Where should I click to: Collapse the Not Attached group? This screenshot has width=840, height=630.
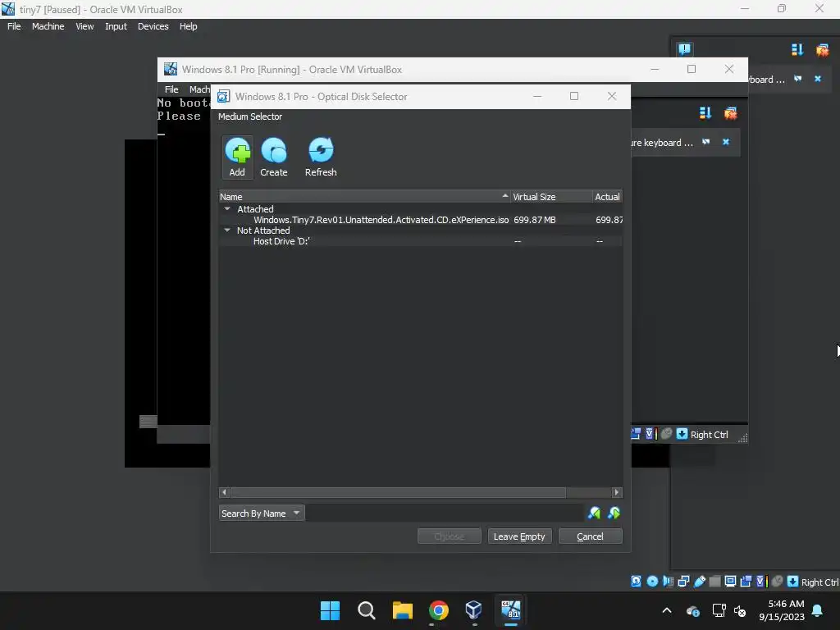click(227, 231)
